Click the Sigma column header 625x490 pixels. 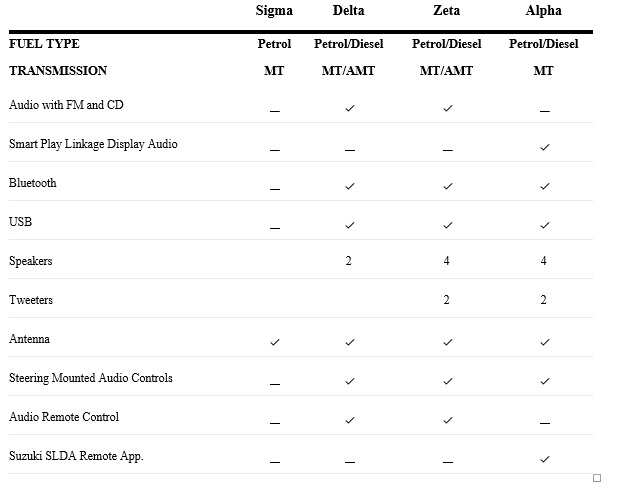click(x=274, y=11)
